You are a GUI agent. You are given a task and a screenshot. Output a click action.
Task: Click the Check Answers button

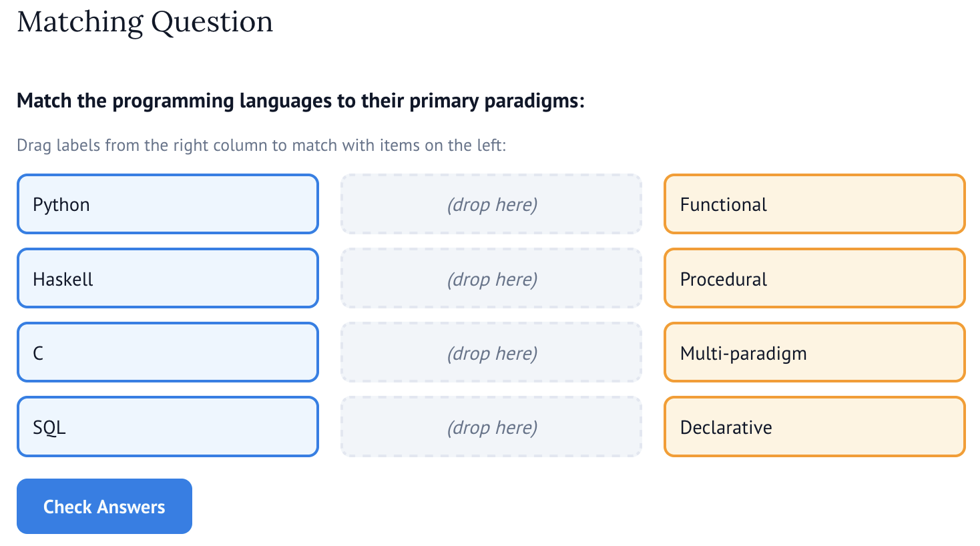pyautogui.click(x=104, y=506)
